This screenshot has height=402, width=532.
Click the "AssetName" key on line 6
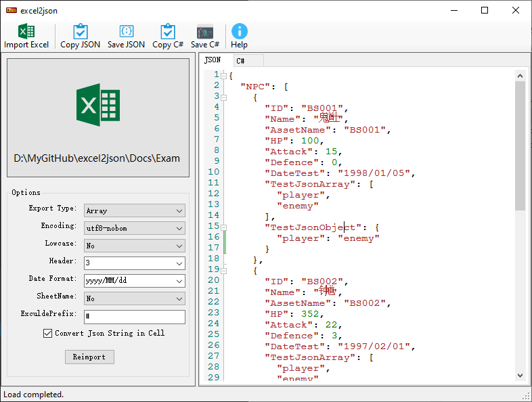click(x=298, y=130)
